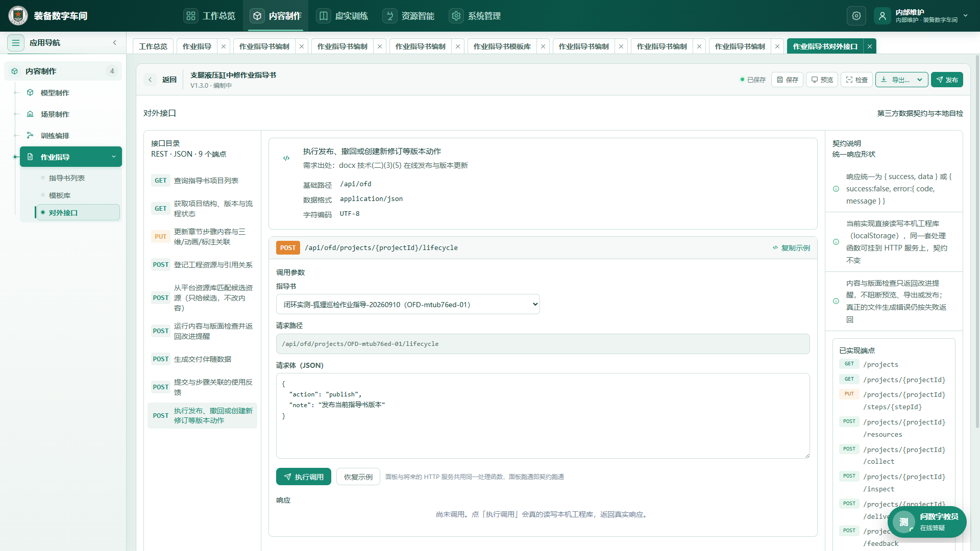980x551 pixels.
Task: Click the 保存 save button
Action: coord(788,80)
